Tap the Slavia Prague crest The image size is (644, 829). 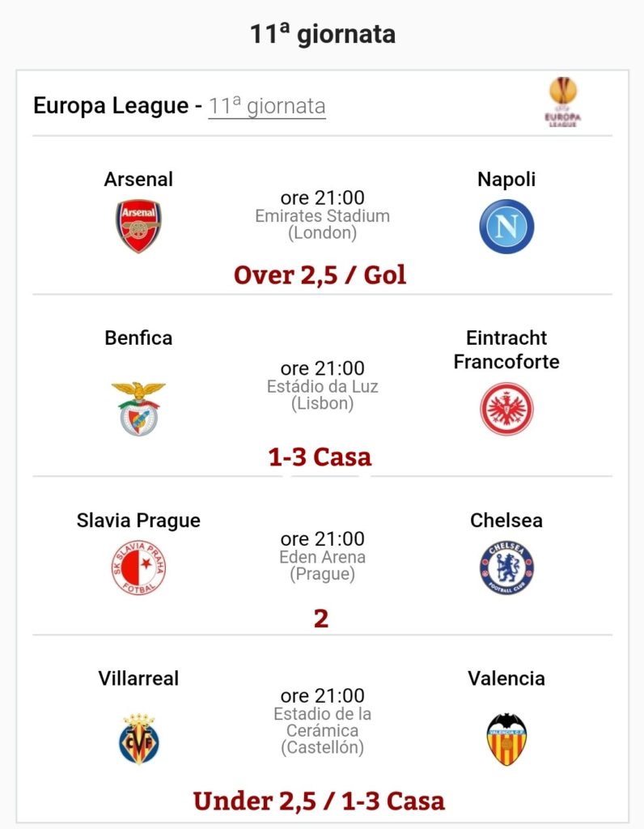[138, 568]
